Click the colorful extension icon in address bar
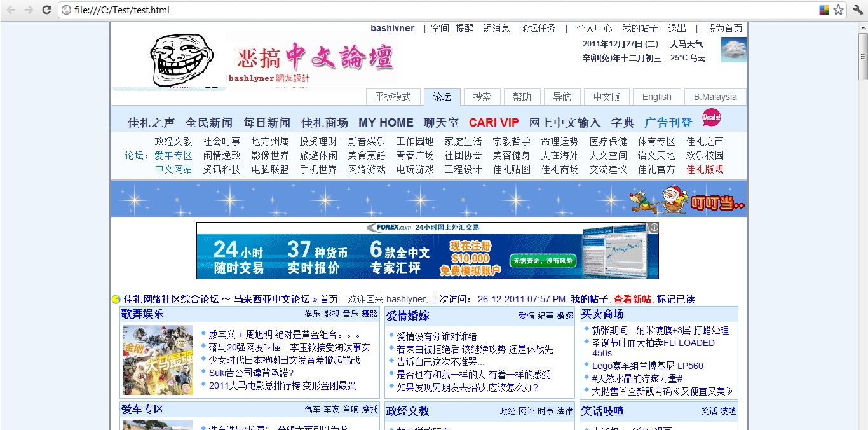Image resolution: width=868 pixels, height=430 pixels. pos(824,10)
